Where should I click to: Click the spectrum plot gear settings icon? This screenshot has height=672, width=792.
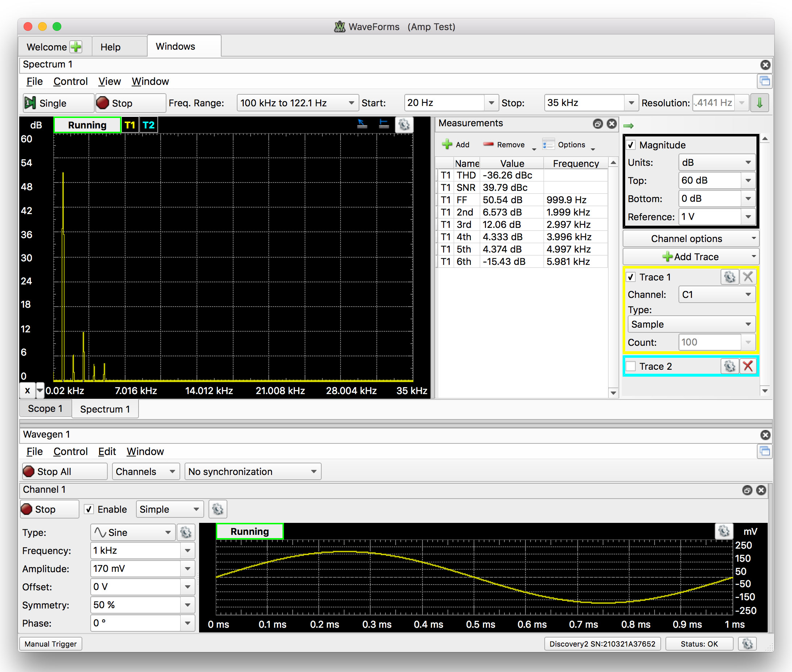tap(404, 124)
